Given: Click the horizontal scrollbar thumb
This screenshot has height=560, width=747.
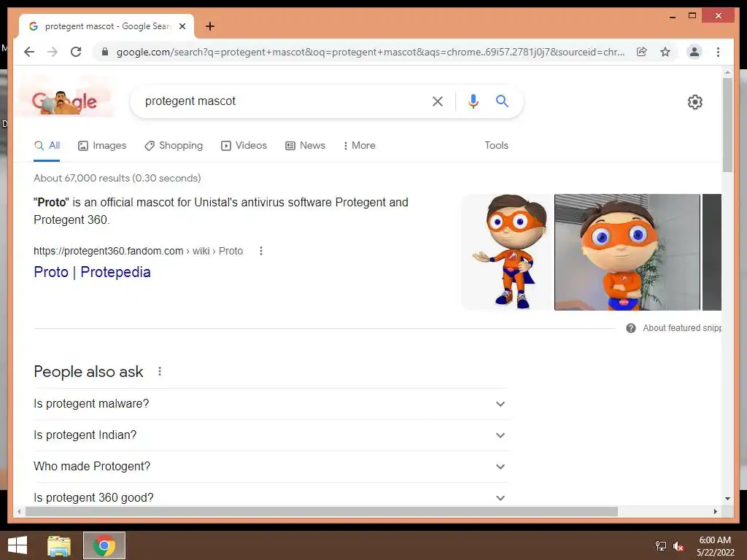Looking at the screenshot, I should pos(322,511).
